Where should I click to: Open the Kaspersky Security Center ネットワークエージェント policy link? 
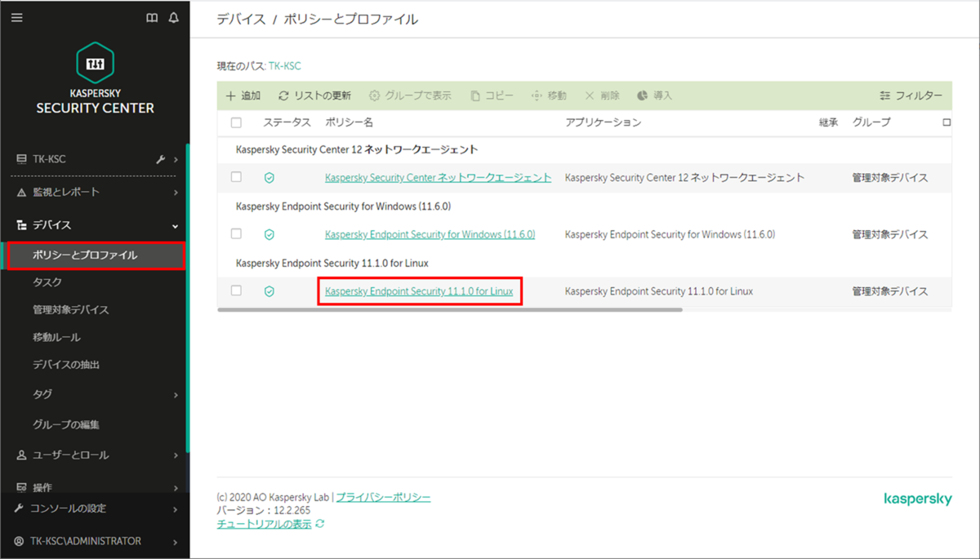click(438, 178)
